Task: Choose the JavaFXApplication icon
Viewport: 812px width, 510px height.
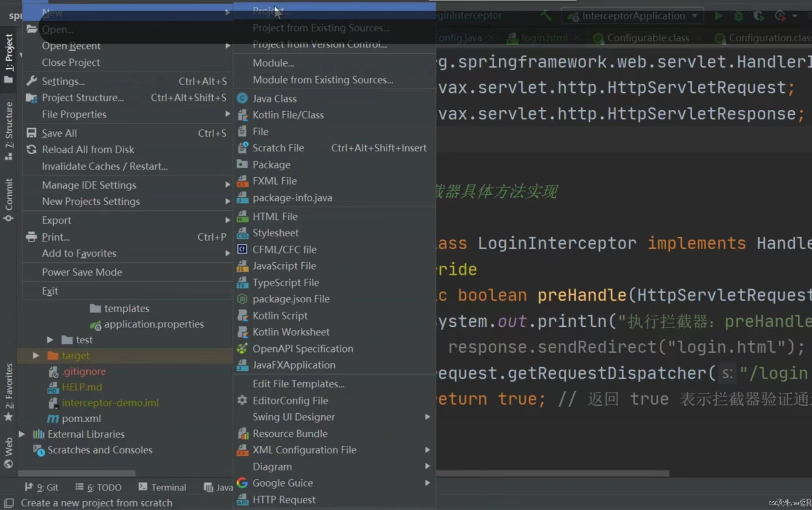Action: coord(242,365)
